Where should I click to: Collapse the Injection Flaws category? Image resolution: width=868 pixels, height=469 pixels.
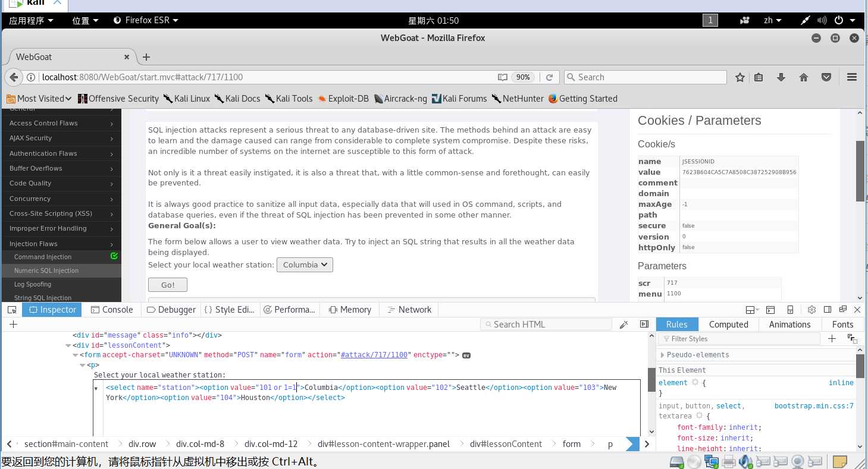[61, 244]
